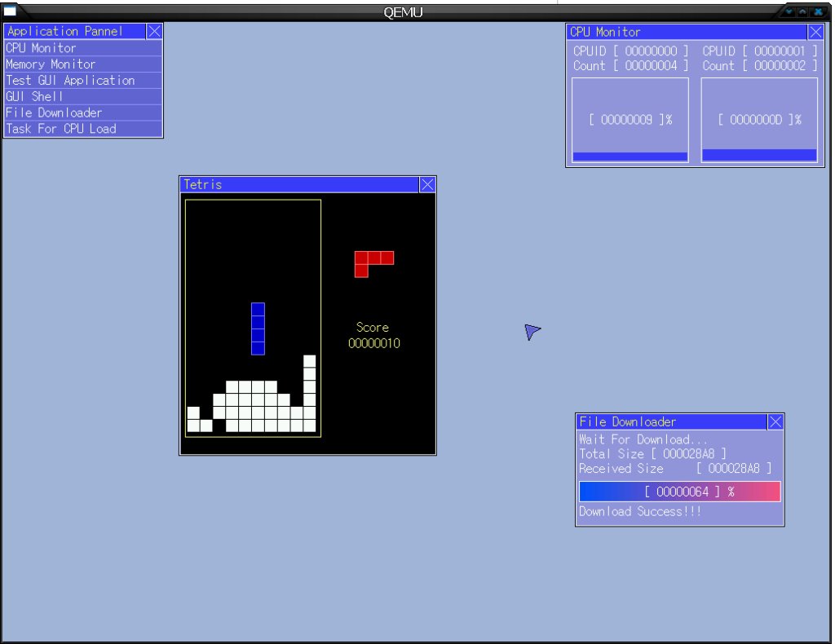Screen dimensions: 835x644
Task: Open GUI Shell from the panel
Action: click(83, 96)
